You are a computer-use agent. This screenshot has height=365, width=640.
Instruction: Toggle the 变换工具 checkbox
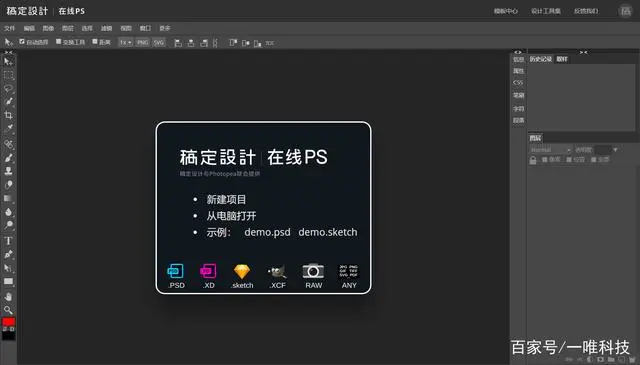click(x=58, y=42)
